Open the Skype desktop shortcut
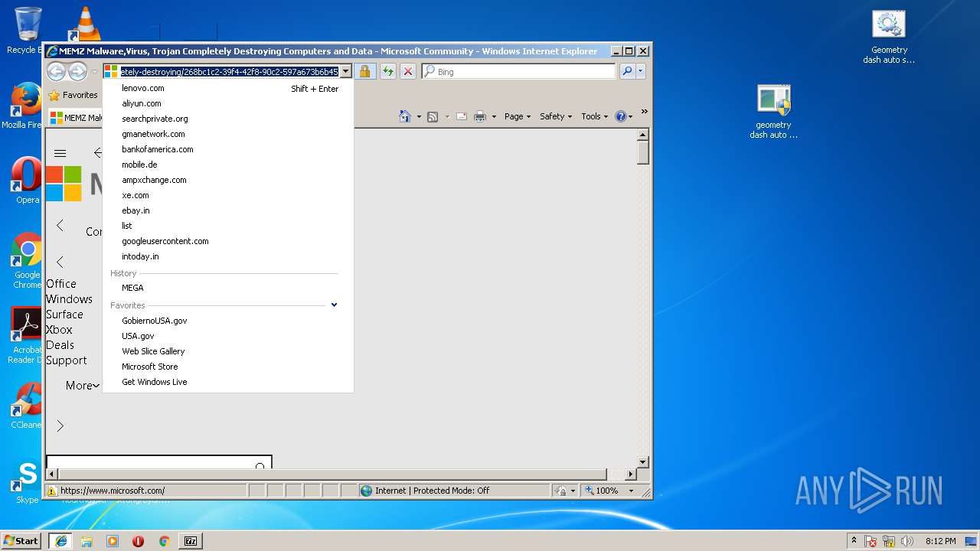 pyautogui.click(x=27, y=482)
